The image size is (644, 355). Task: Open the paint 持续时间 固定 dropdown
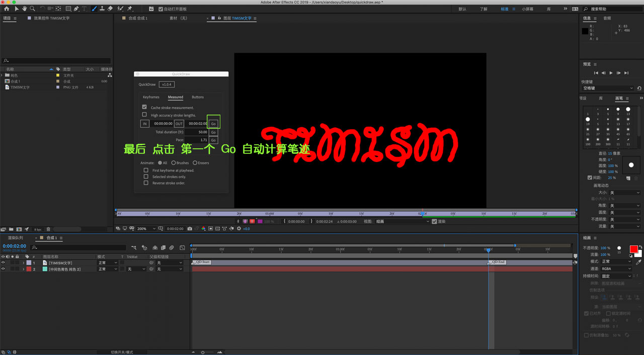(x=616, y=276)
